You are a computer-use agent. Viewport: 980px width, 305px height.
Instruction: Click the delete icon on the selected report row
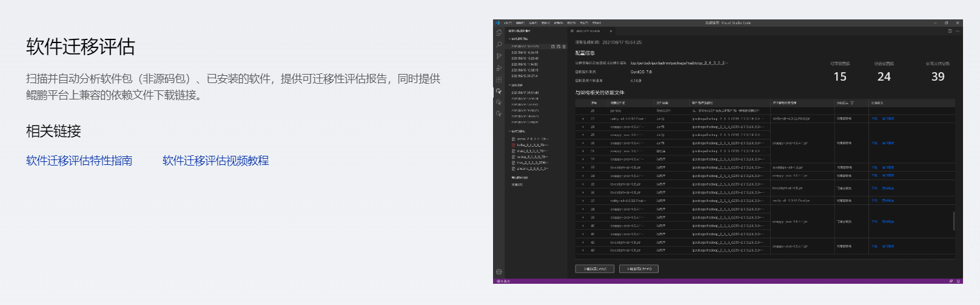[564, 47]
